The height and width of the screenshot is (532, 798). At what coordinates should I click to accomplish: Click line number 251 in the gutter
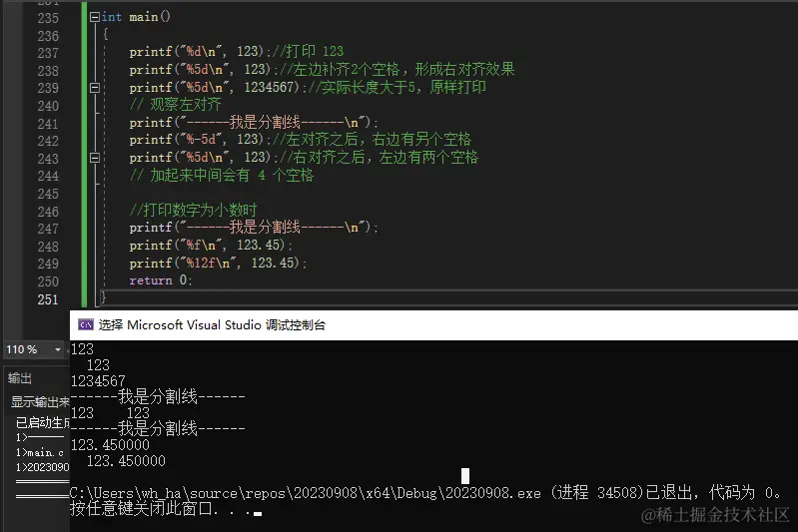(x=48, y=299)
